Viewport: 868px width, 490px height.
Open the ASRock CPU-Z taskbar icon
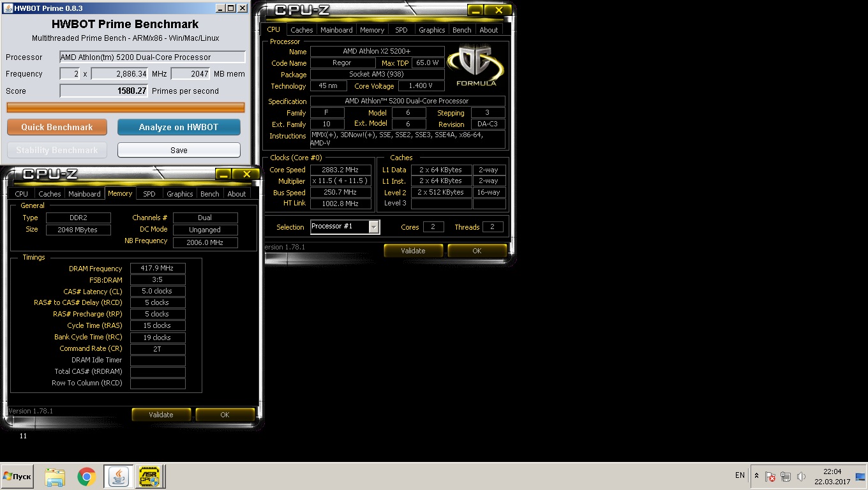150,476
